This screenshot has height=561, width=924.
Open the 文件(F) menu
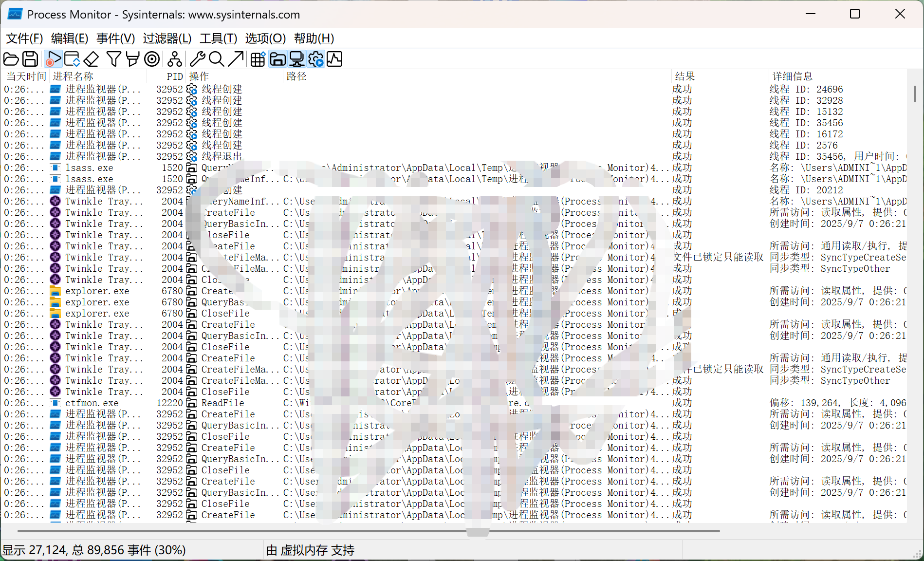(24, 38)
